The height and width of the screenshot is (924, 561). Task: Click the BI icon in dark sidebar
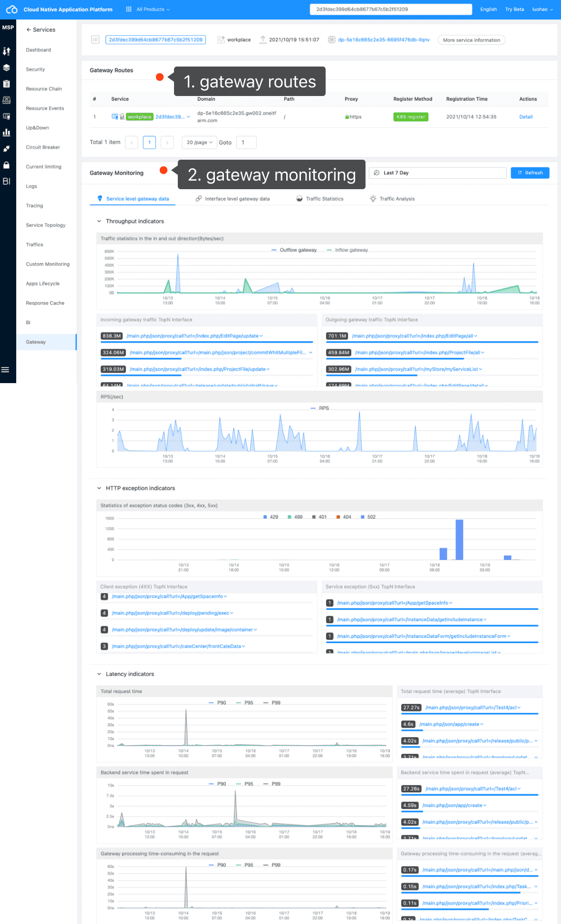(7, 181)
